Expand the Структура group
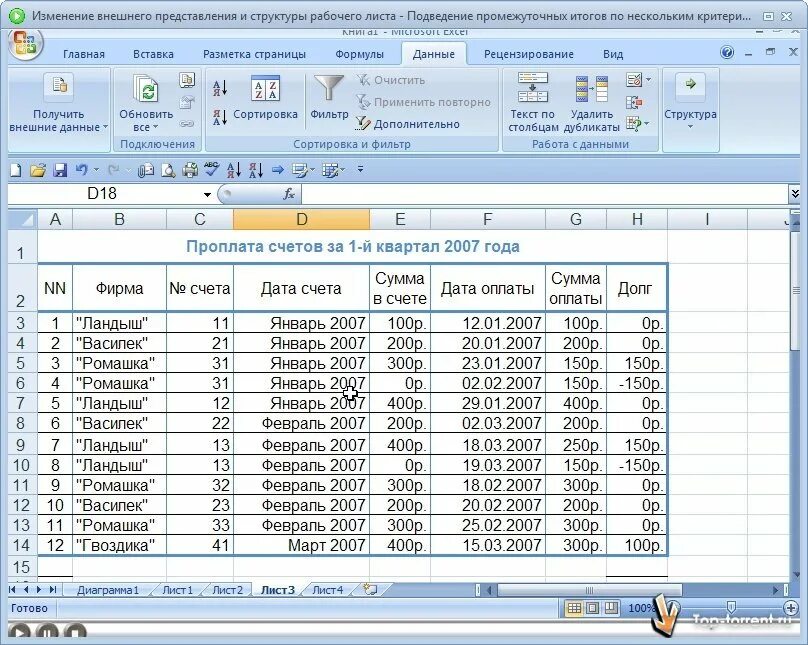Viewport: 808px width, 645px height. click(x=690, y=103)
